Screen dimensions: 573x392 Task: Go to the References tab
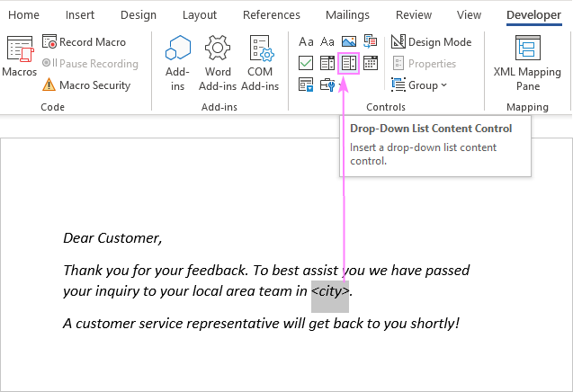tap(271, 15)
